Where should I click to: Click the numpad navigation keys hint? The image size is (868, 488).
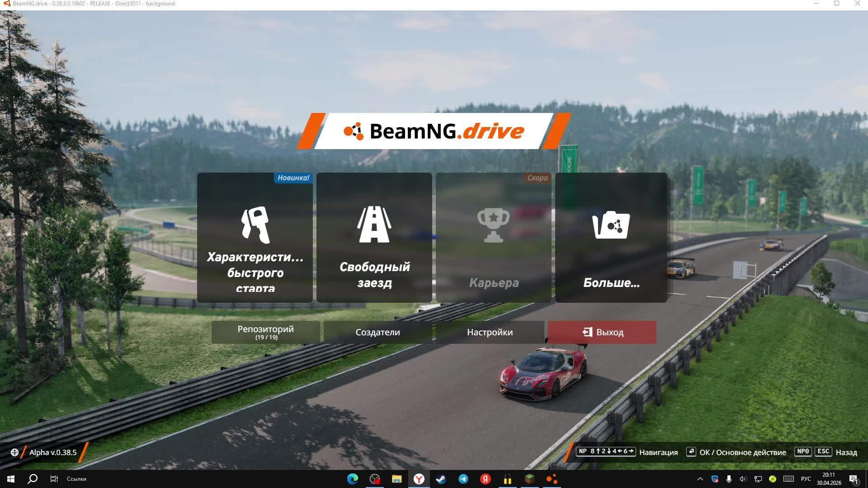click(x=606, y=451)
